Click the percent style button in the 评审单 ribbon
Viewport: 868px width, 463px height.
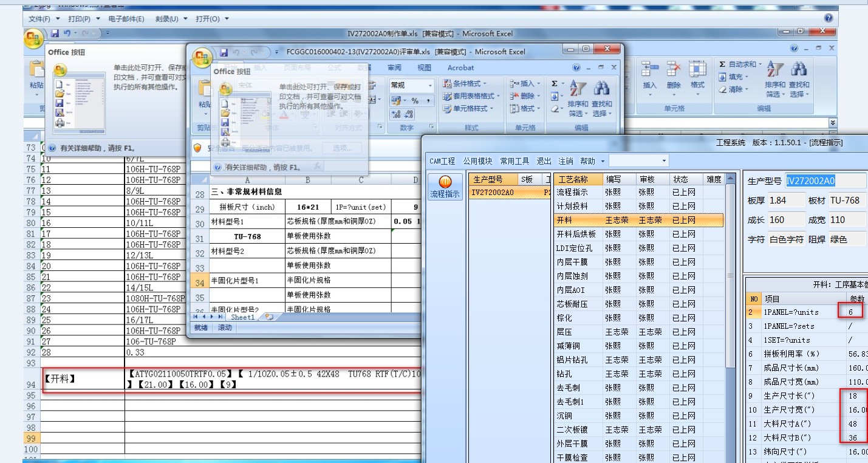[415, 101]
